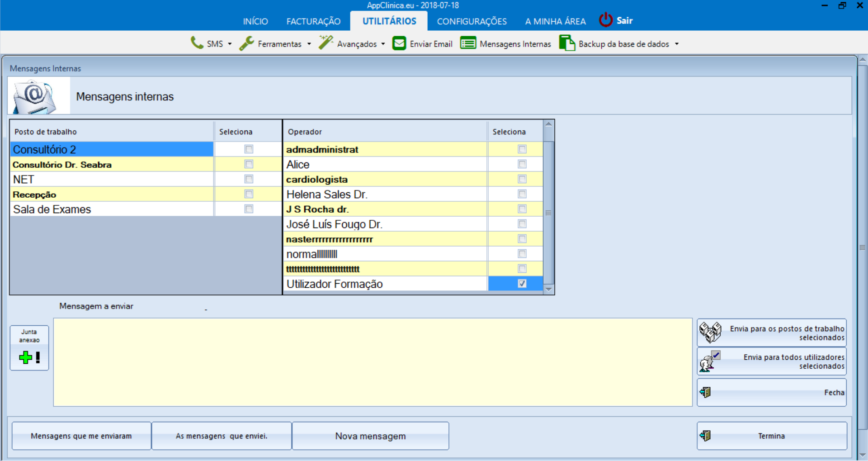The height and width of the screenshot is (461, 868).
Task: Tick the cardiologista operator checkbox
Action: (x=522, y=179)
